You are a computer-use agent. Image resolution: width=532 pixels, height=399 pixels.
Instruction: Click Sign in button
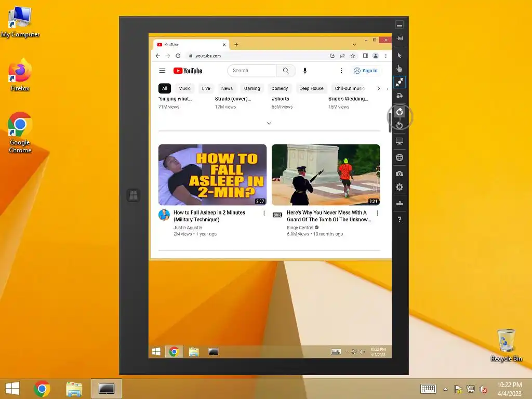pos(366,71)
